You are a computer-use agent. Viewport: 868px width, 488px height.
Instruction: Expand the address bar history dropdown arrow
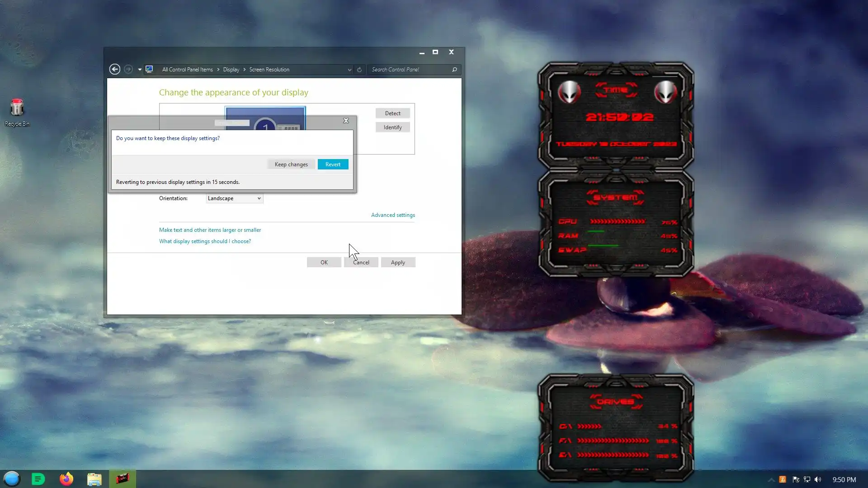pyautogui.click(x=349, y=70)
